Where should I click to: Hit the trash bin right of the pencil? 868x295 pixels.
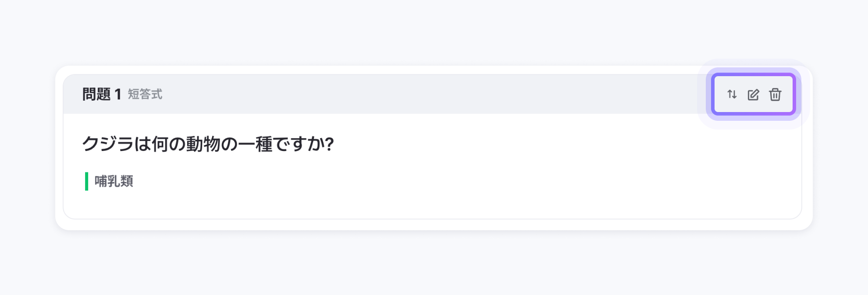click(x=775, y=95)
